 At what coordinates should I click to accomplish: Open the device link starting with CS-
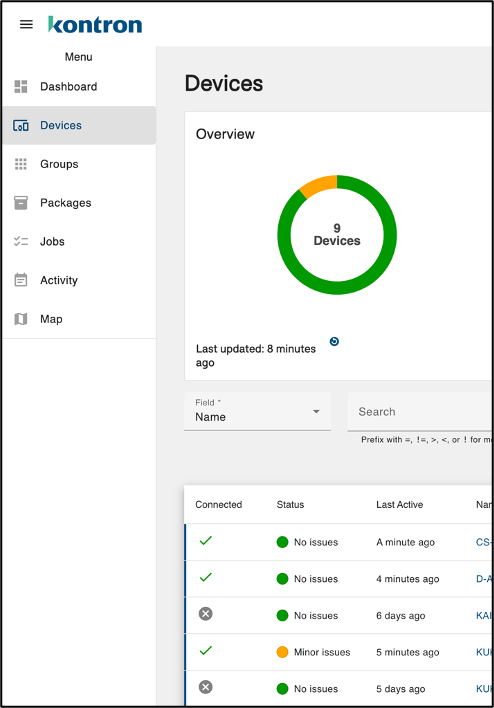tap(484, 542)
